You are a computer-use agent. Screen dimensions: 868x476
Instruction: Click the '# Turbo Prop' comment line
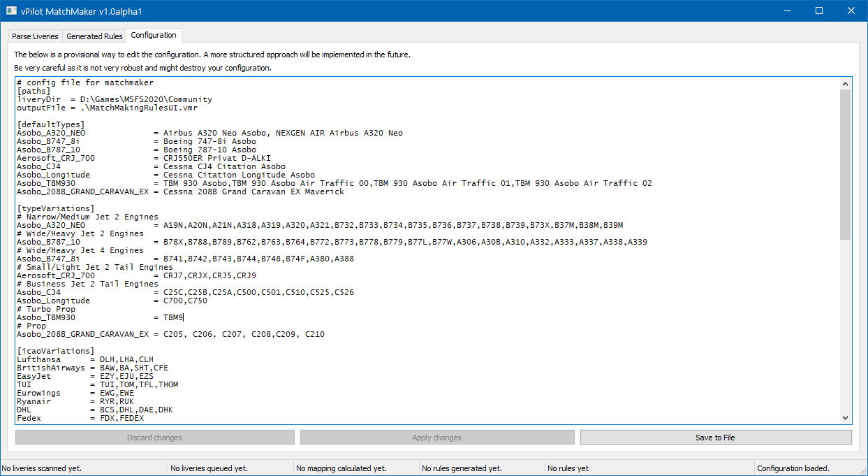point(46,309)
